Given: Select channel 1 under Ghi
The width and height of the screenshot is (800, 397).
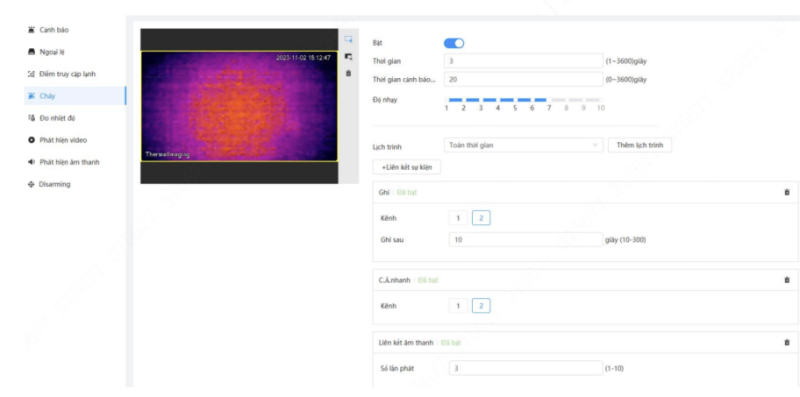Looking at the screenshot, I should pos(458,218).
